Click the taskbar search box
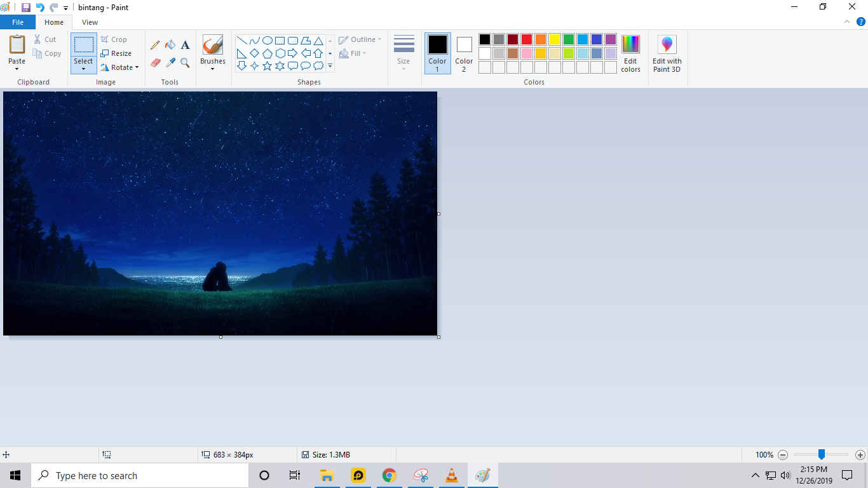This screenshot has width=868, height=488. coord(140,475)
